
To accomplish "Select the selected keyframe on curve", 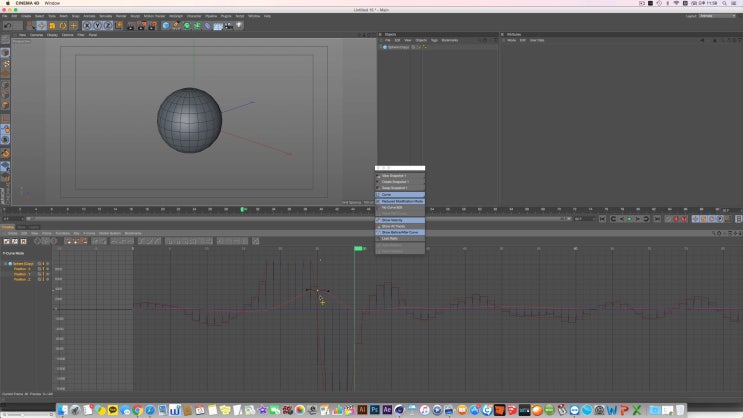I will coord(317,291).
